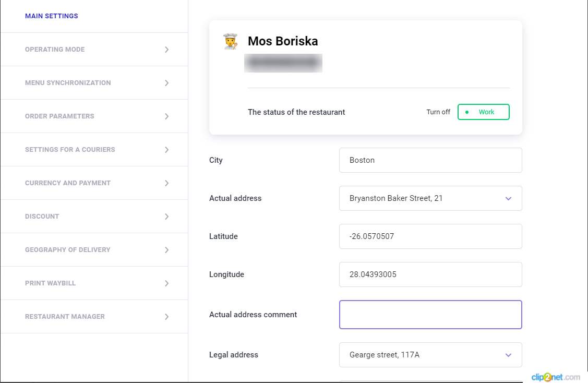This screenshot has height=383, width=588.
Task: Click the chevron next to Order Parameters
Action: tap(167, 116)
